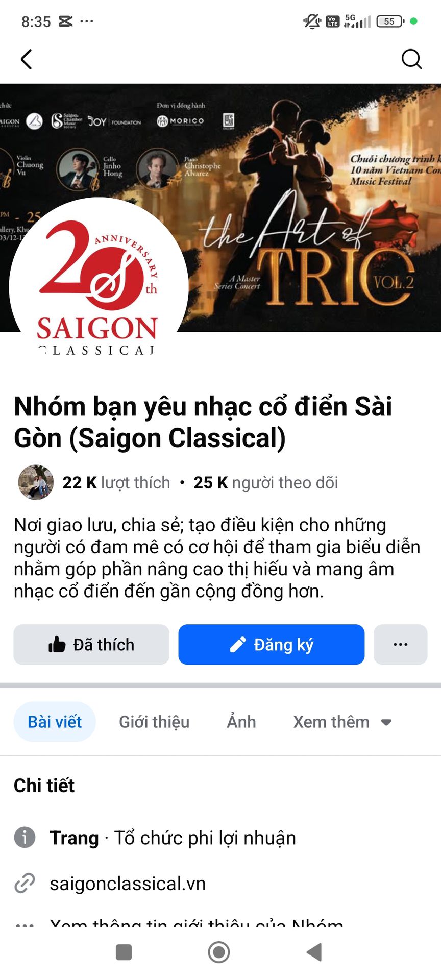The width and height of the screenshot is (441, 980).
Task: Expand the Xem thêm dropdown
Action: click(x=342, y=722)
